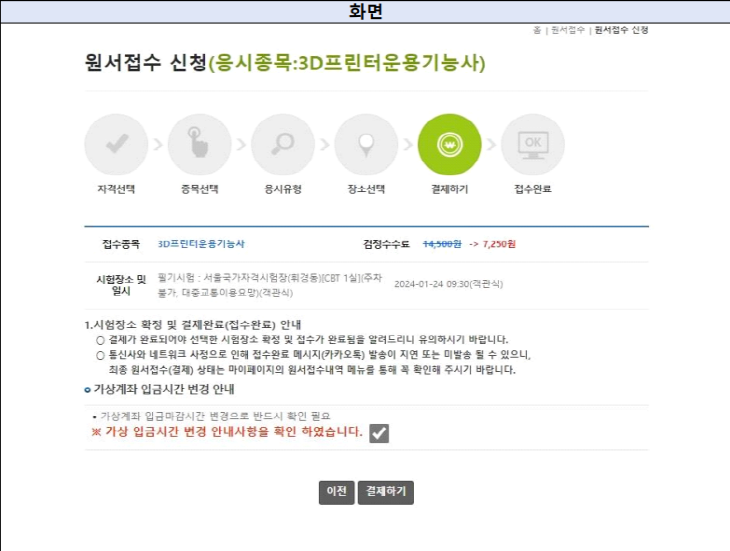The image size is (730, 551).
Task: Click the struck-through 14,500원 fee text
Action: pyautogui.click(x=442, y=244)
